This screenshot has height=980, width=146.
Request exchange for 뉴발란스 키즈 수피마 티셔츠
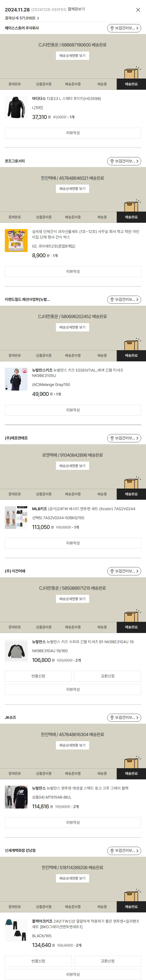[x=108, y=677]
